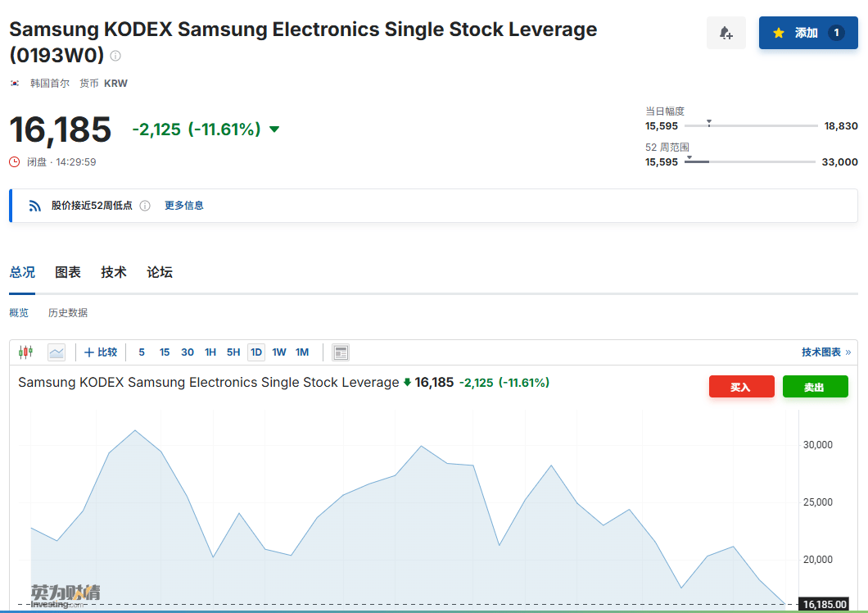Click the South Korea flag icon
The width and height of the screenshot is (868, 613).
tap(15, 83)
